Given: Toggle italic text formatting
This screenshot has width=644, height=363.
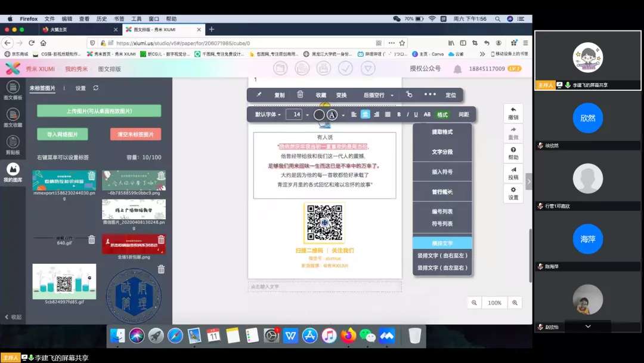Looking at the screenshot, I should point(408,115).
